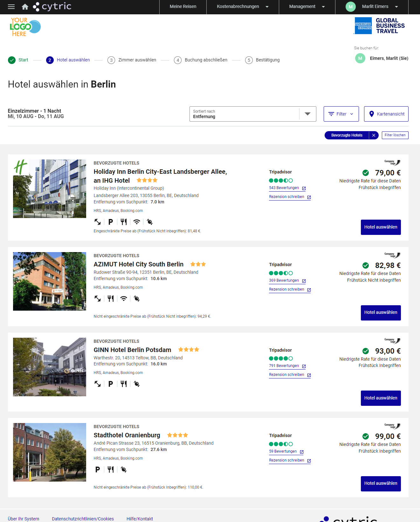This screenshot has width=420, height=522.
Task: Click Holiday Inn wifi icon
Action: [x=137, y=222]
